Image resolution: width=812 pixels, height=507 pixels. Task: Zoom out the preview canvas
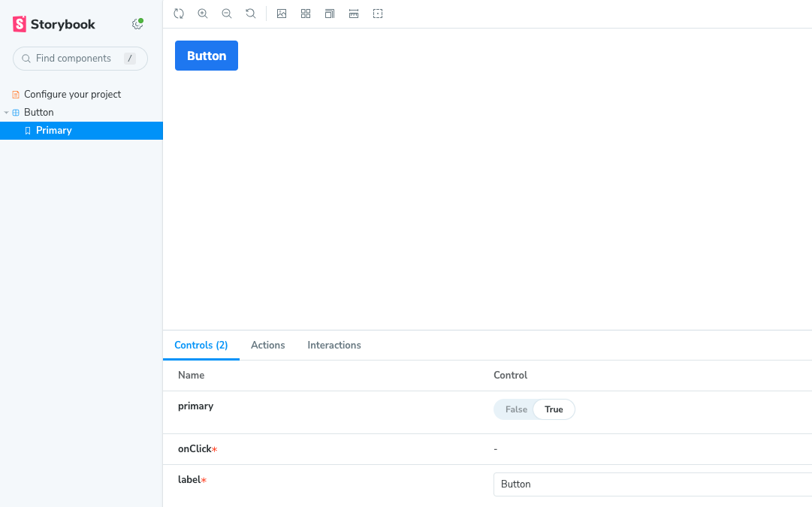pos(227,14)
